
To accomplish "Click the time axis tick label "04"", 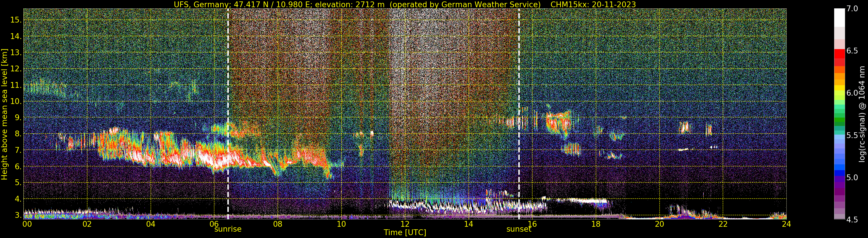I will (x=151, y=224).
